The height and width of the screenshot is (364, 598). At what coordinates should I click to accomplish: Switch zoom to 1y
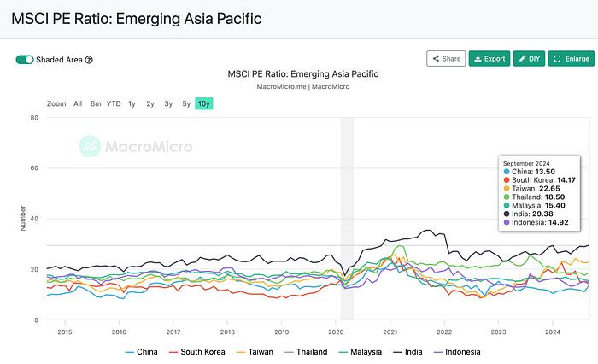(132, 103)
